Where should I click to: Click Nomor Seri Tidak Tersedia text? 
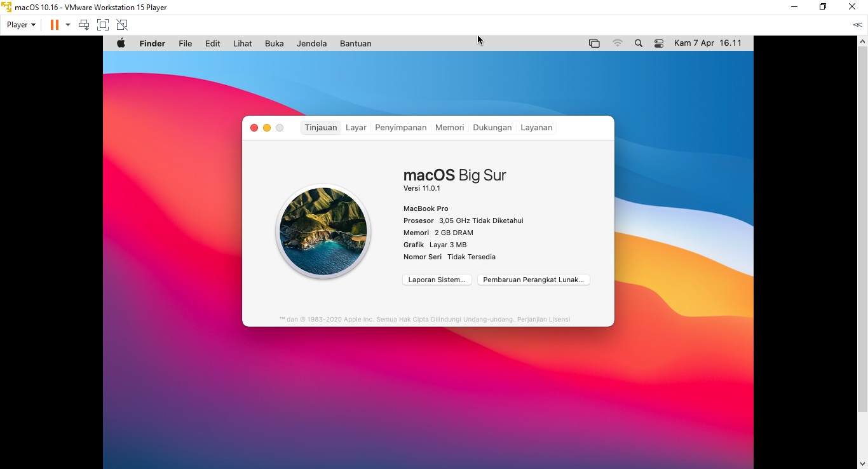[449, 257]
